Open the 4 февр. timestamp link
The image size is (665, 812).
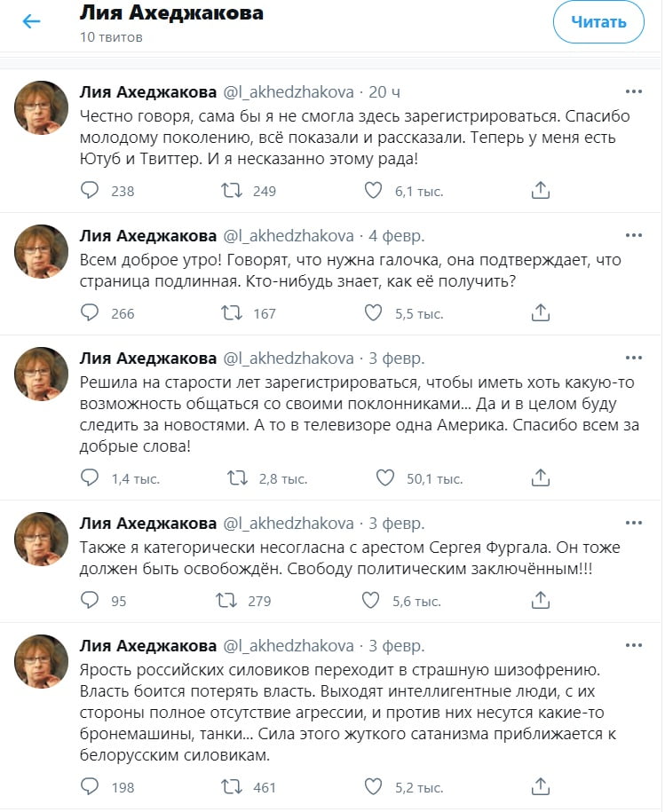pos(396,236)
